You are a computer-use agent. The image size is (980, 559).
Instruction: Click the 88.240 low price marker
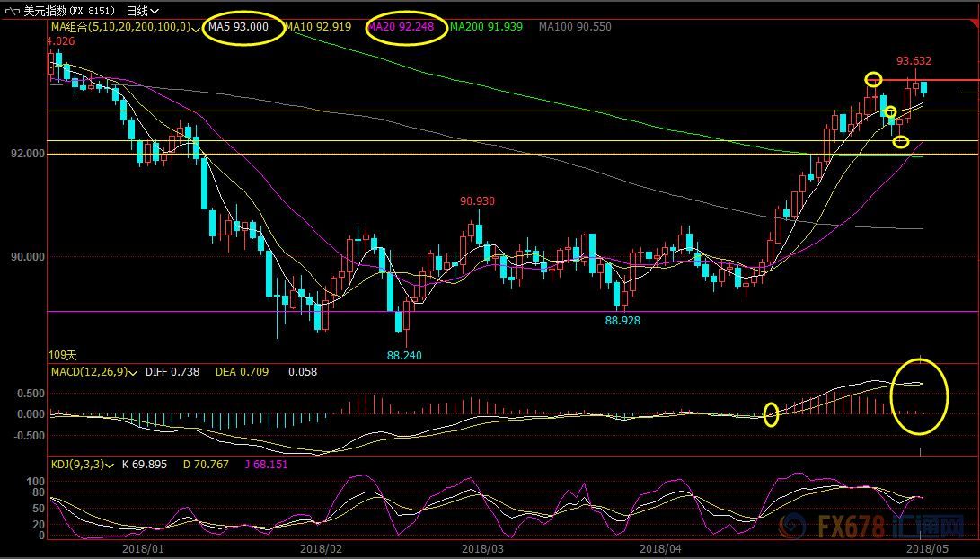pos(404,356)
